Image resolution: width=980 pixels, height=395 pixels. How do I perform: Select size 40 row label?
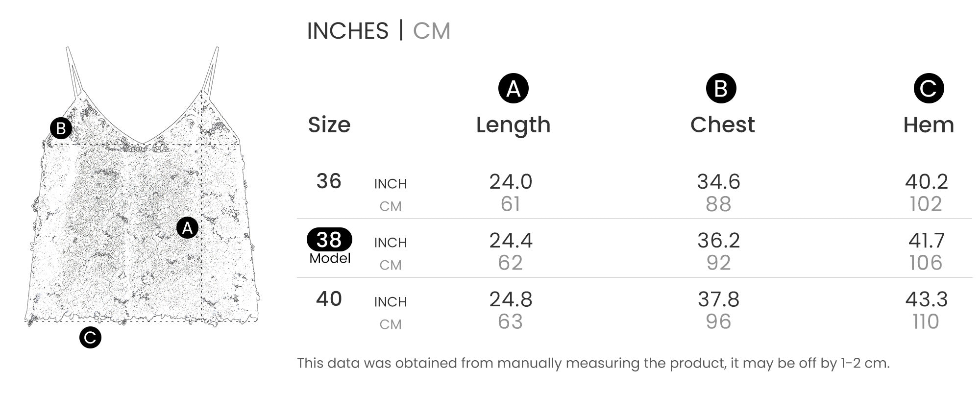[x=329, y=299]
